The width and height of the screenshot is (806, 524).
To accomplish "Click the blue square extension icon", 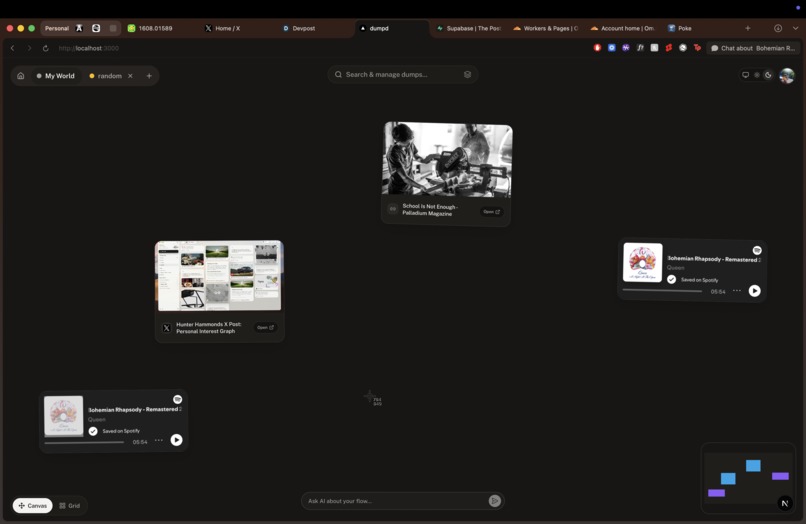I will pyautogui.click(x=611, y=48).
